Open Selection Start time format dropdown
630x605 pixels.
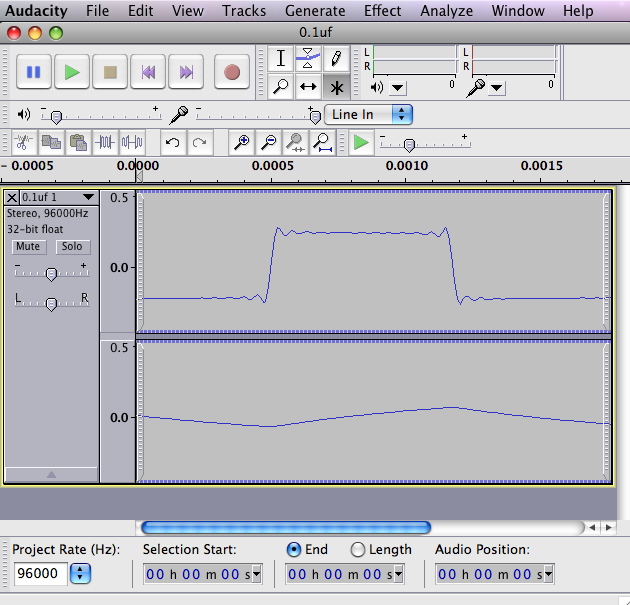[x=256, y=574]
